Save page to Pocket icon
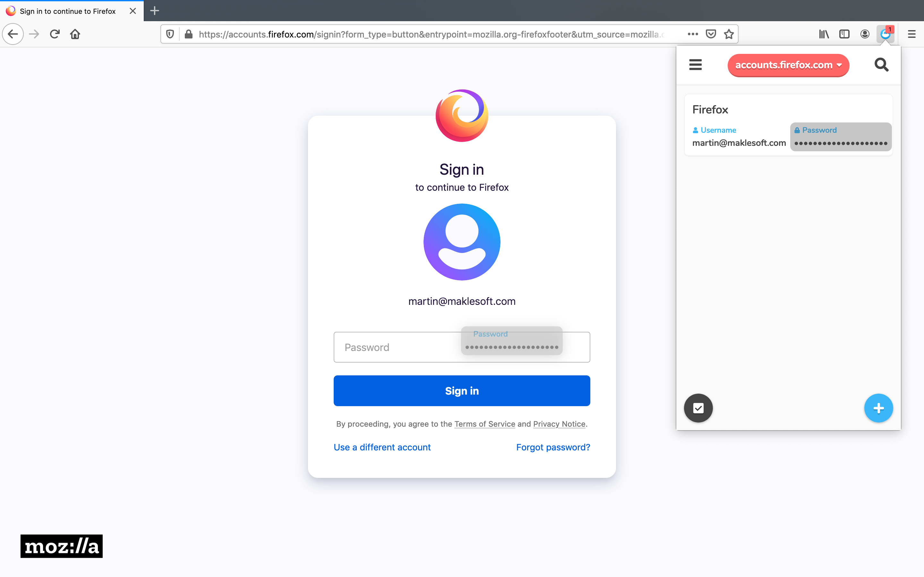924x577 pixels. click(711, 34)
